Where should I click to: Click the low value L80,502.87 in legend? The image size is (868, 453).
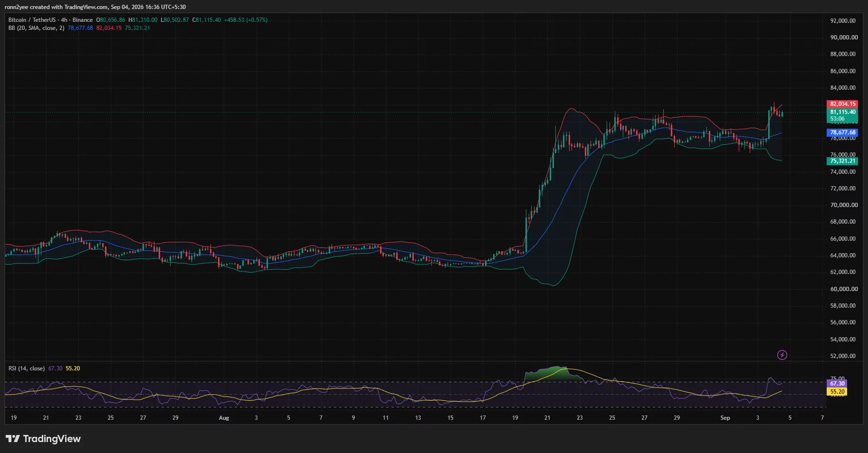(x=174, y=20)
